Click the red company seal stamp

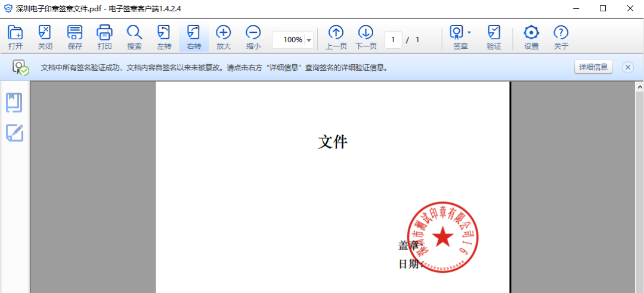coord(442,238)
